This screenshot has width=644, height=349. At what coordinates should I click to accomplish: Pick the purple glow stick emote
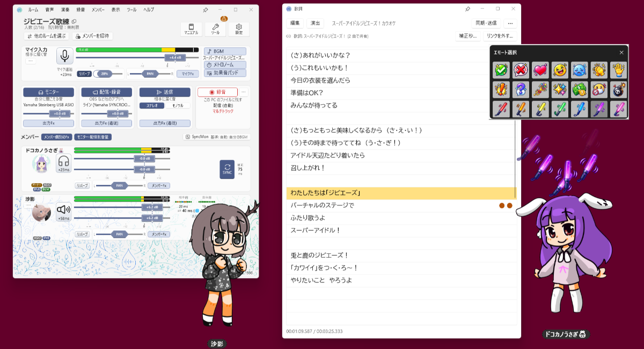pos(599,108)
